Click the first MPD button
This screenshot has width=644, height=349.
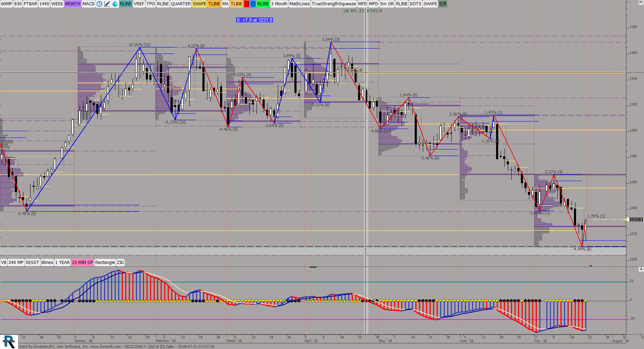tap(362, 4)
